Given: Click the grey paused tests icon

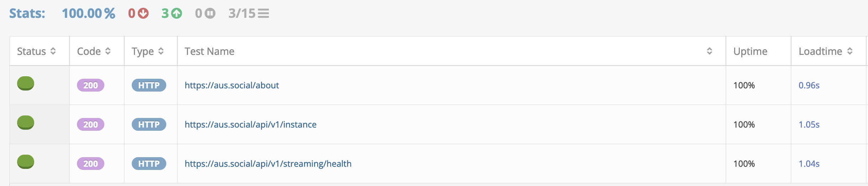Looking at the screenshot, I should coord(210,14).
